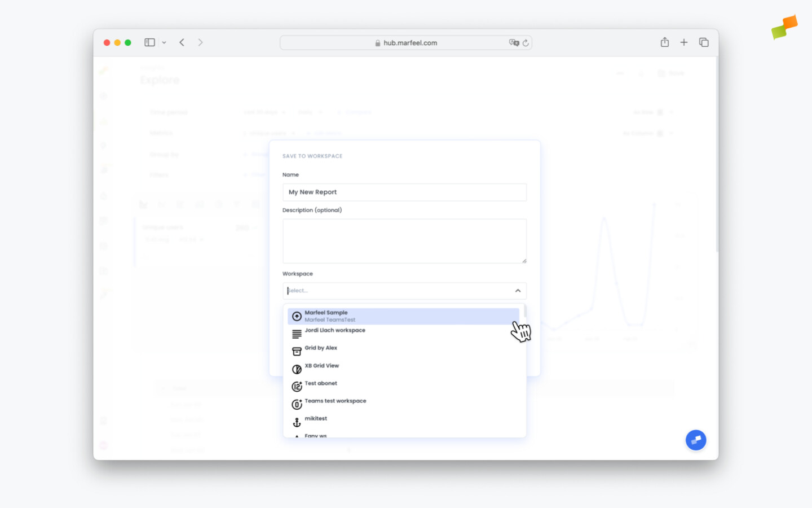
Task: Show tab overview icon in Safari
Action: [x=704, y=42]
